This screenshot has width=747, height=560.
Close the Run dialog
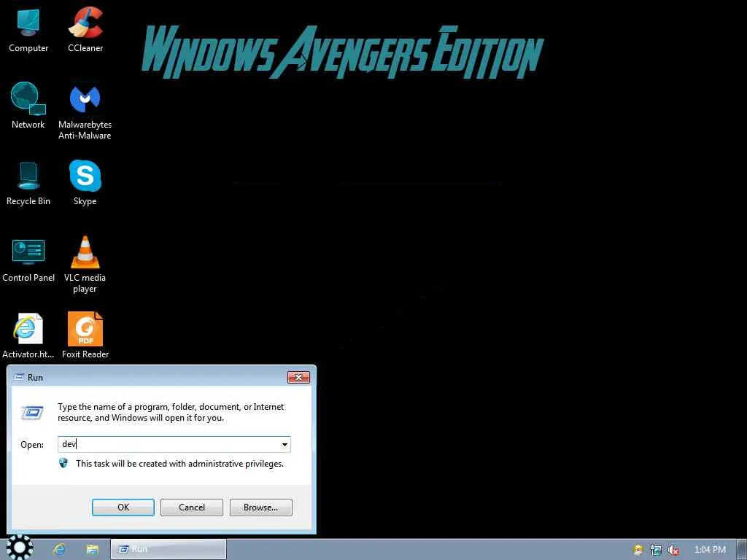coord(298,377)
